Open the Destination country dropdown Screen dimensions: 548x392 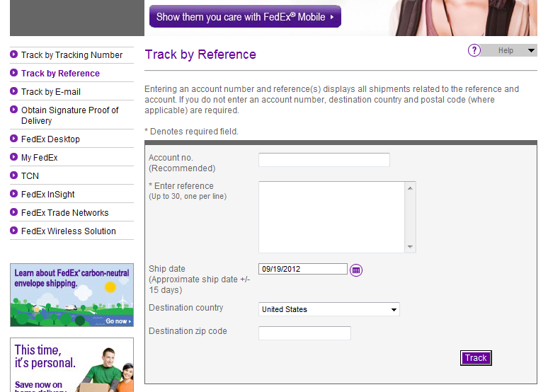[x=329, y=309]
